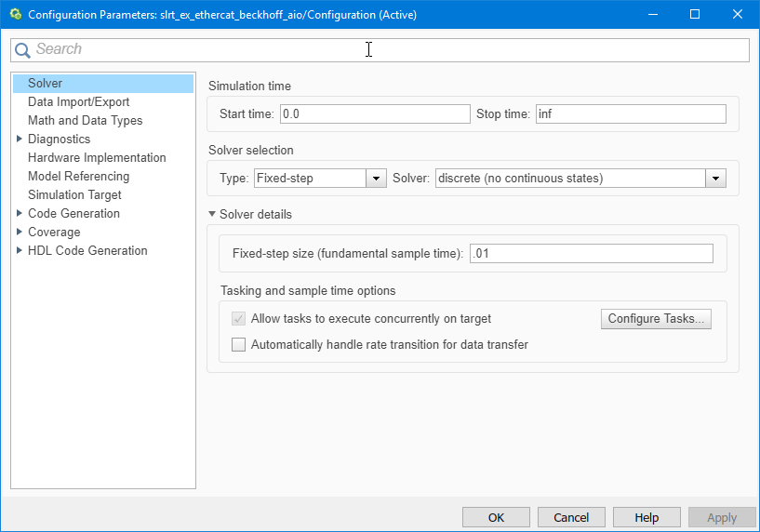Screen dimensions: 760x532
Task: Expand the HDL Code Generation node
Action: [x=19, y=251]
